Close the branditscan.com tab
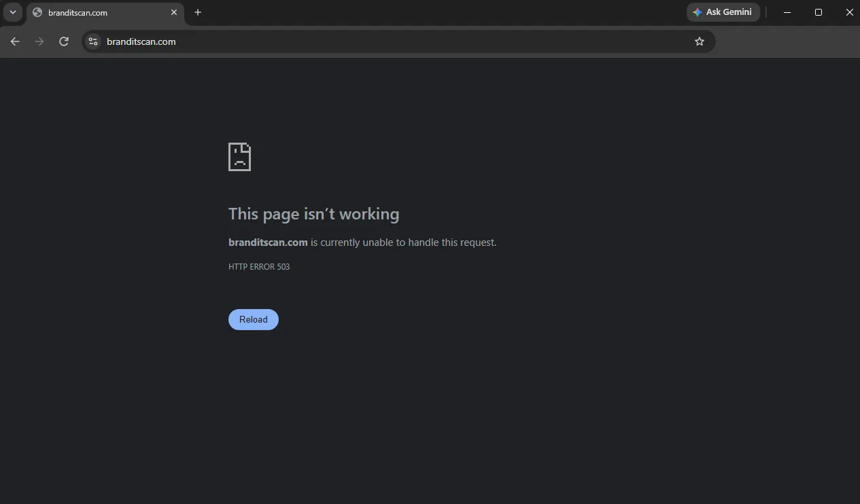This screenshot has width=860, height=504. [x=174, y=12]
